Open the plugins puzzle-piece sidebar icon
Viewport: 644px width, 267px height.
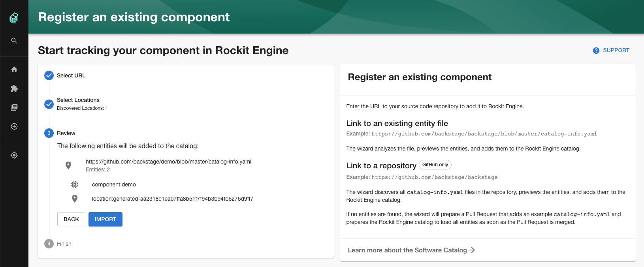tap(14, 88)
